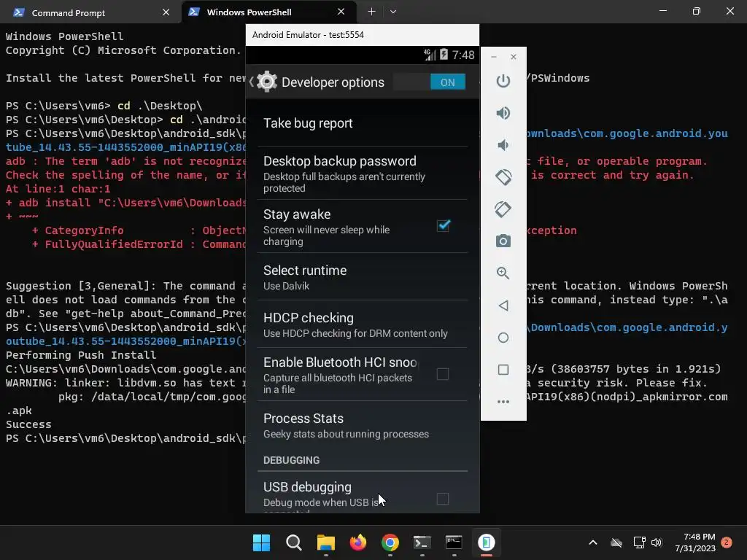Open a new terminal tab with plus
The image size is (747, 560).
(371, 12)
